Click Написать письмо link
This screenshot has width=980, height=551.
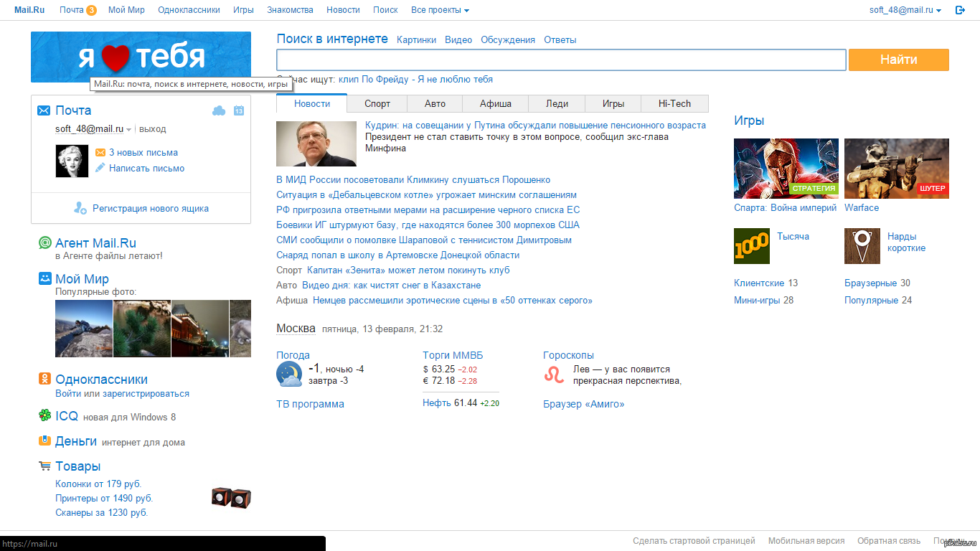click(x=146, y=168)
